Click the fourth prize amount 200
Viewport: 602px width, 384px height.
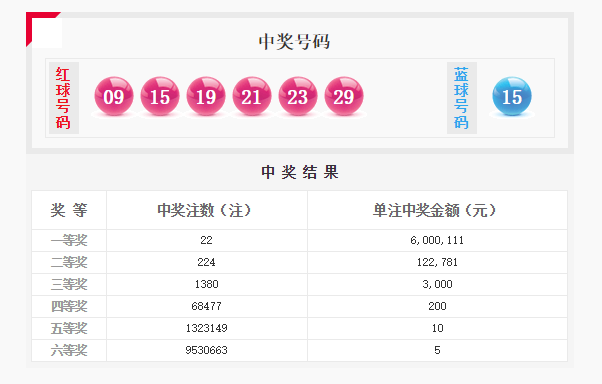tap(437, 306)
